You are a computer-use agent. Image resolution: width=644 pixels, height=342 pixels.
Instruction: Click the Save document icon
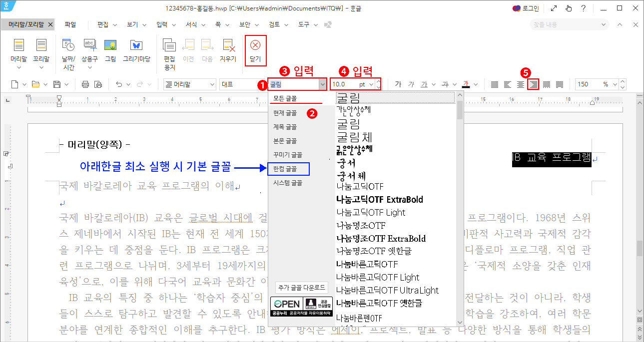57,84
